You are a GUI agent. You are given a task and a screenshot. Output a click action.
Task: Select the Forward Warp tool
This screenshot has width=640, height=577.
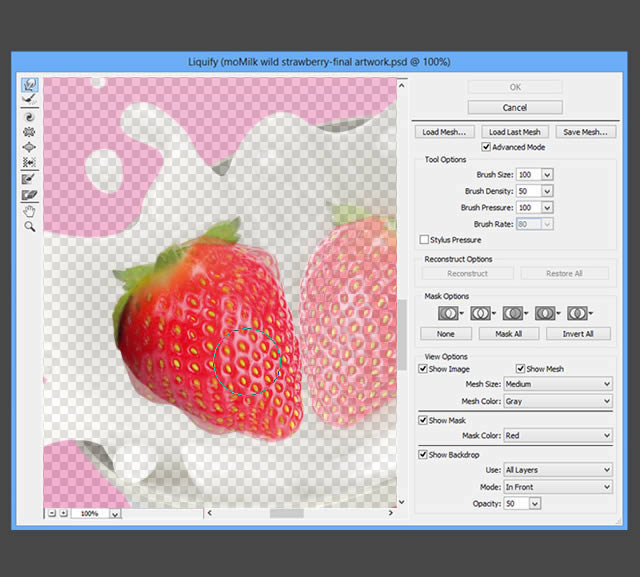pyautogui.click(x=29, y=84)
